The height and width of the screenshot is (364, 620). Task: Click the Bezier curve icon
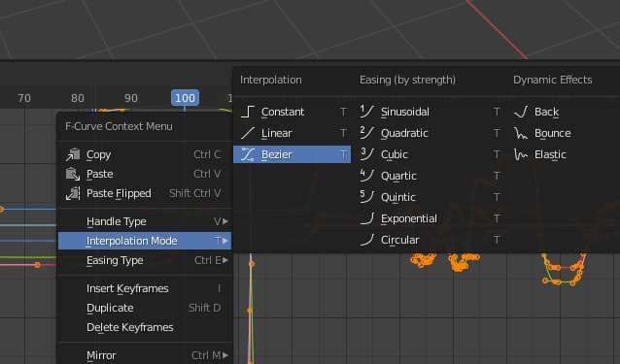(248, 154)
